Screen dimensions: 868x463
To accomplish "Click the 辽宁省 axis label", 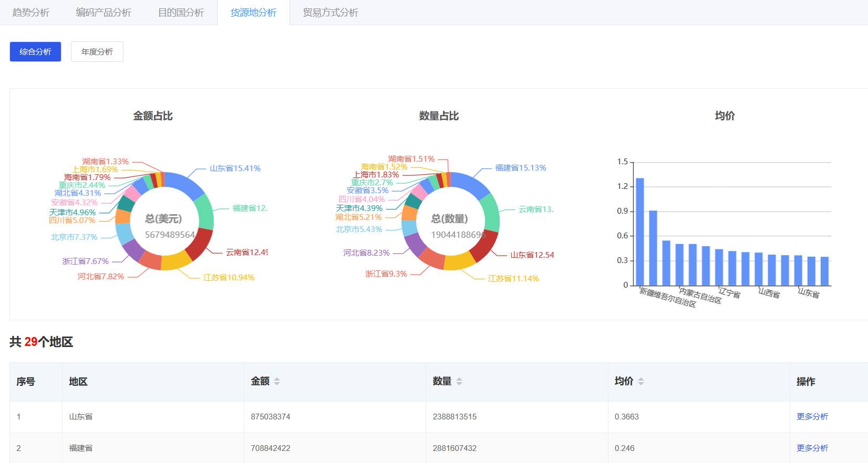I will pos(730,293).
